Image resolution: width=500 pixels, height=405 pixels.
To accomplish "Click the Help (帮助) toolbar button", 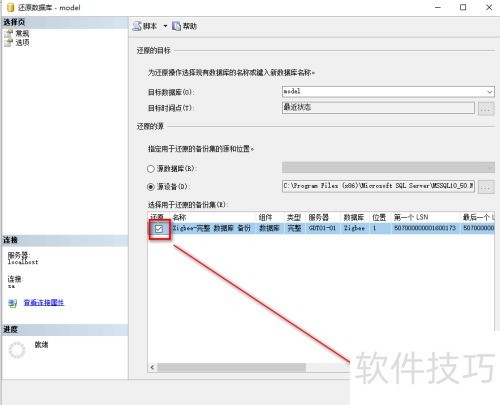I will (x=184, y=26).
